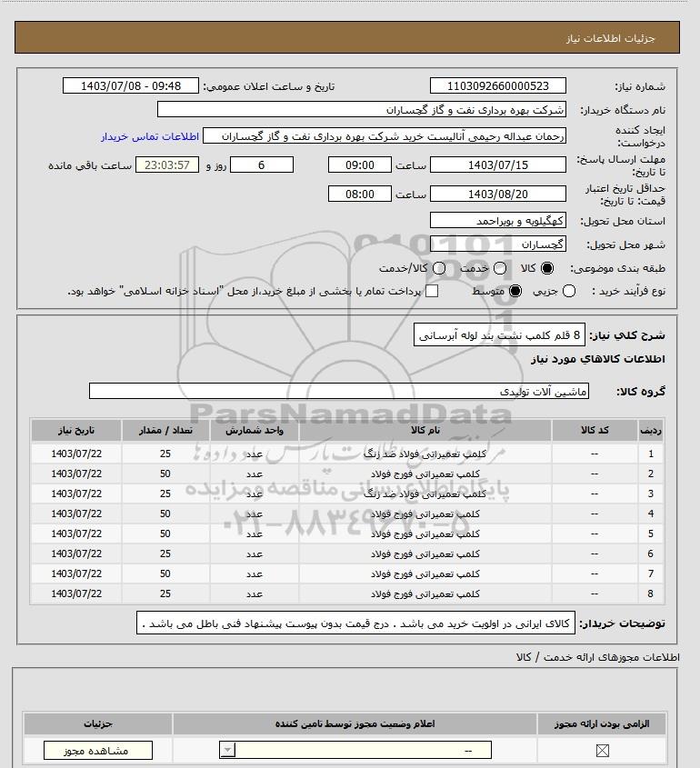Screen dimensions: 700x768
Task: Click the مشاهده مجوز button
Action: pyautogui.click(x=98, y=751)
